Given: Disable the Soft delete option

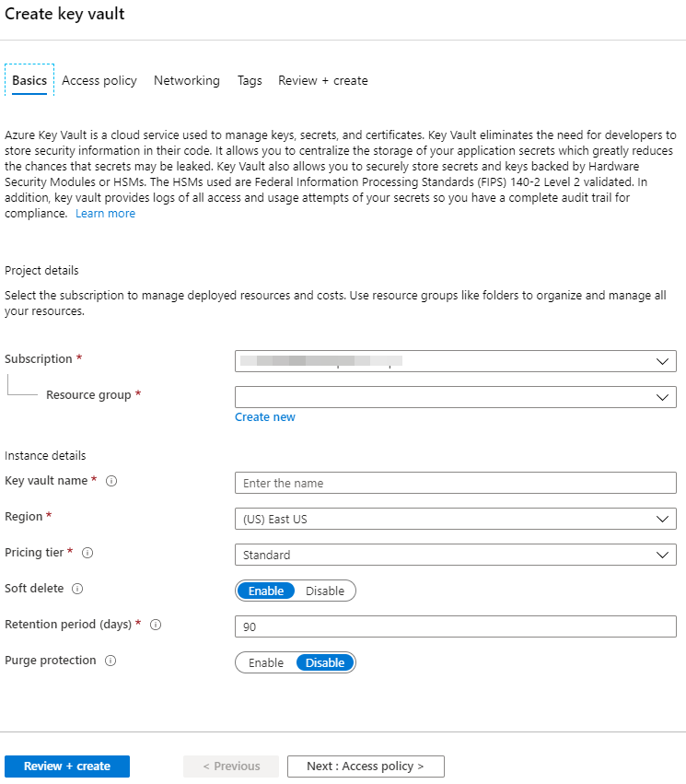Looking at the screenshot, I should 325,591.
